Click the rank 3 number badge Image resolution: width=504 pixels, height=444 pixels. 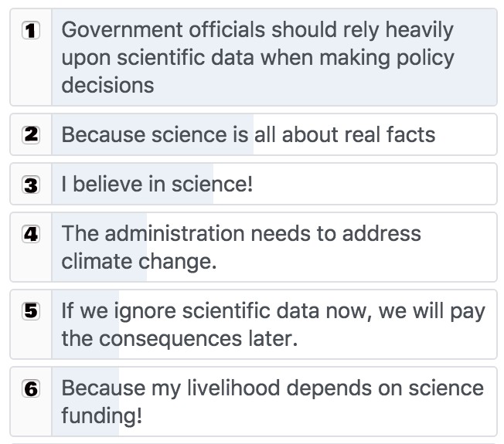tap(31, 185)
